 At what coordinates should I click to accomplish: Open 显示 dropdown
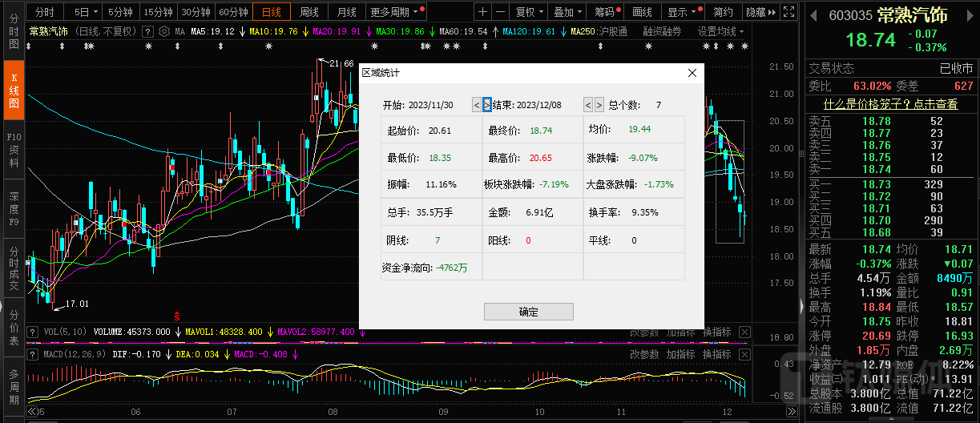click(x=683, y=12)
